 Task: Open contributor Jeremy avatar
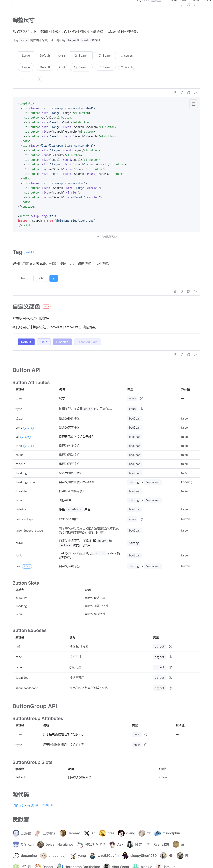(x=63, y=833)
